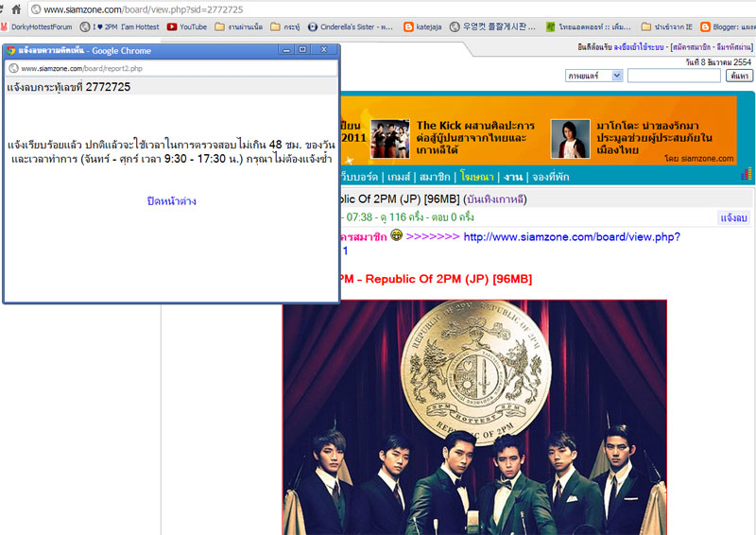This screenshot has width=756, height=535.
Task: Open the Blogger bookmark at the bar's end
Action: [x=728, y=27]
